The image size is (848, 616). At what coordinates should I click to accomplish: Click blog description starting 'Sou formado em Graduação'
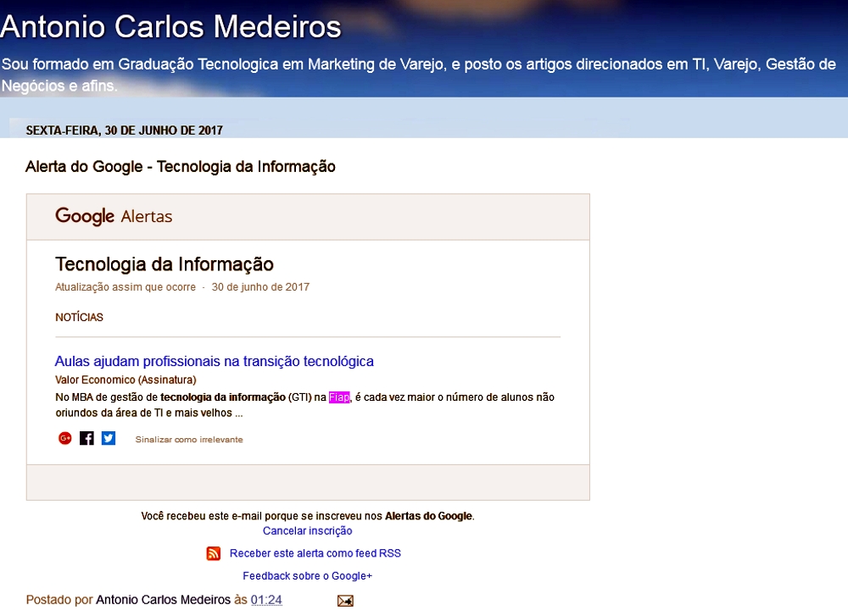click(x=419, y=75)
